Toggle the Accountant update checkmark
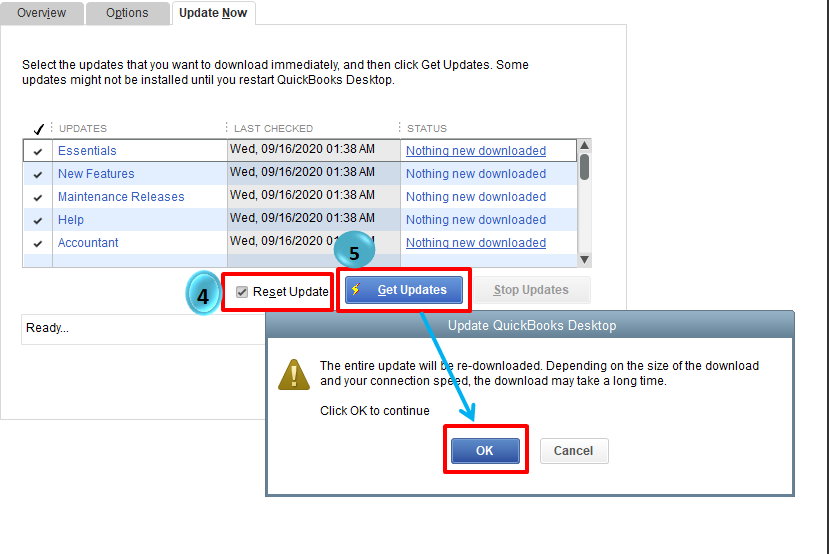The height and width of the screenshot is (554, 829). (x=38, y=243)
